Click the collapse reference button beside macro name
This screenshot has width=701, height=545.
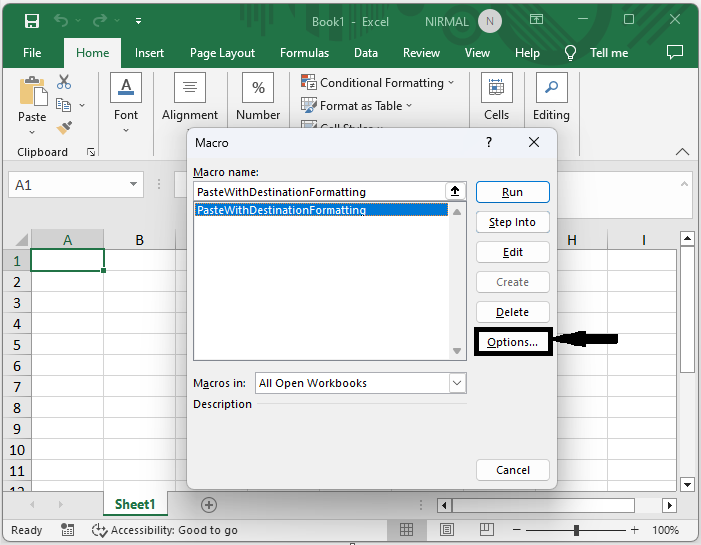tap(455, 191)
